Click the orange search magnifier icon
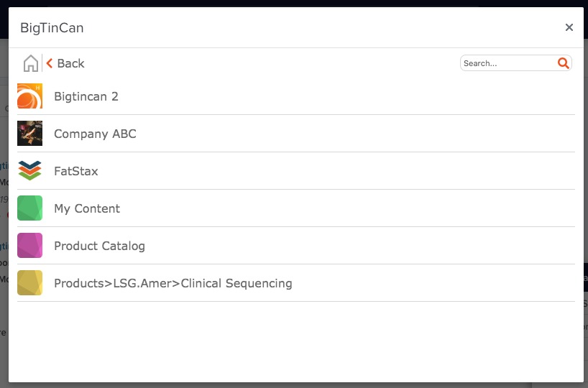The image size is (588, 388). 564,63
